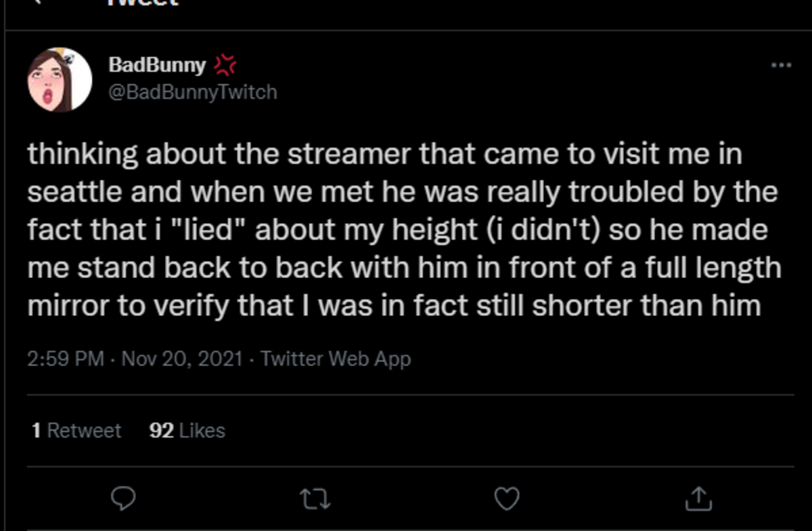Go back using the top-left arrow
812x531 pixels.
click(x=37, y=3)
